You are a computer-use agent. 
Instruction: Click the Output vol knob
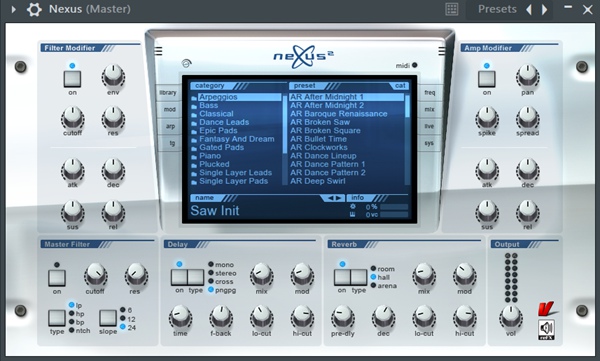click(511, 316)
